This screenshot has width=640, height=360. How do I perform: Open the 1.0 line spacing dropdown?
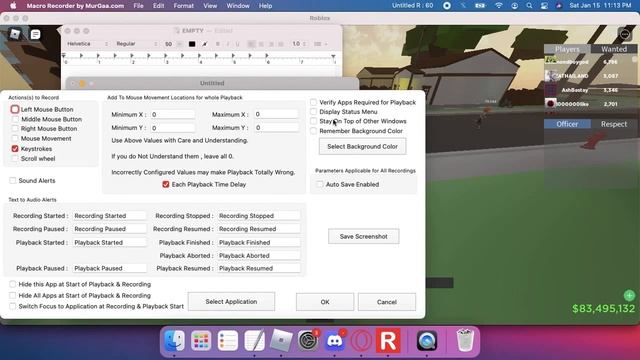coord(300,44)
